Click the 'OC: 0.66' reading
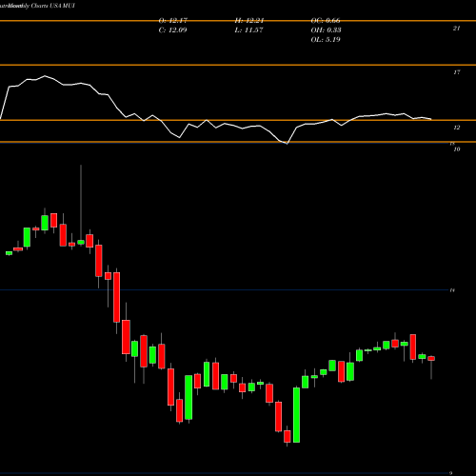 point(326,21)
